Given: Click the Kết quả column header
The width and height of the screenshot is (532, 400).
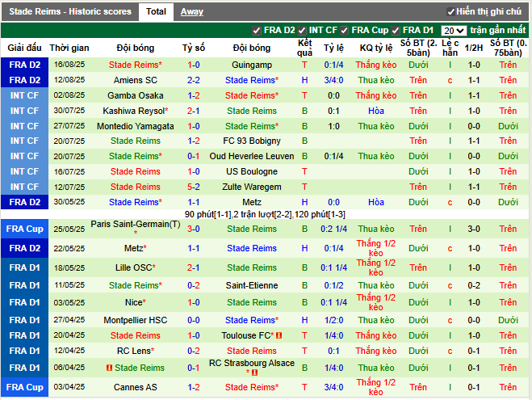Looking at the screenshot, I should point(304,48).
